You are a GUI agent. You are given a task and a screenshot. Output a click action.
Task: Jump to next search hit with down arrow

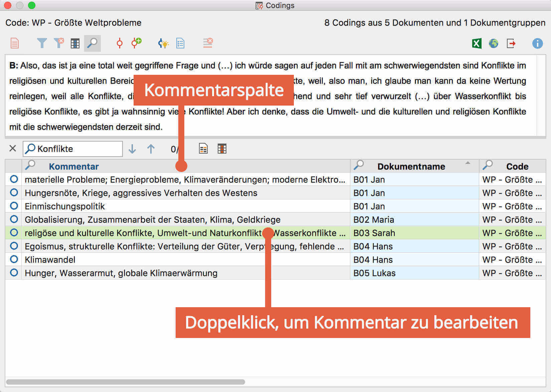pyautogui.click(x=132, y=149)
